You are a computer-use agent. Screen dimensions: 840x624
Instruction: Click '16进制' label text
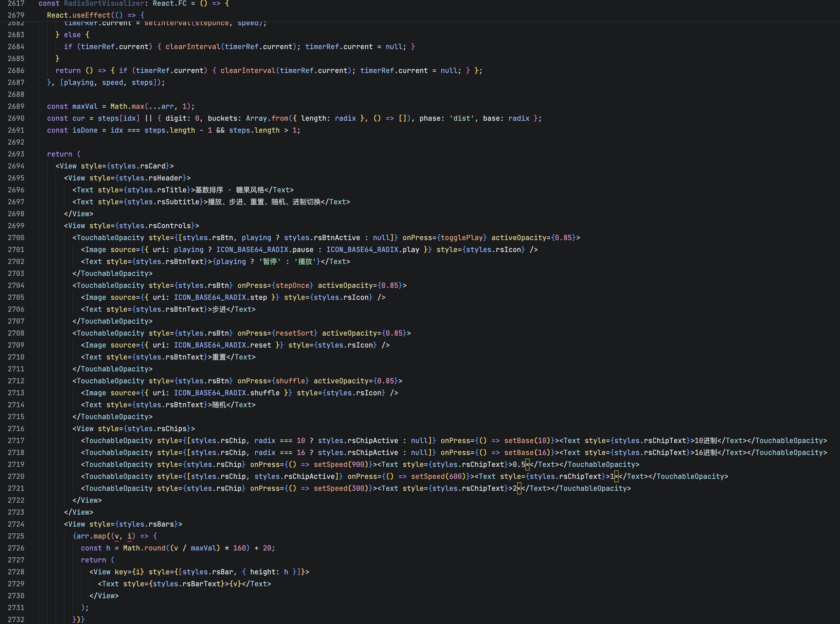[x=706, y=453]
